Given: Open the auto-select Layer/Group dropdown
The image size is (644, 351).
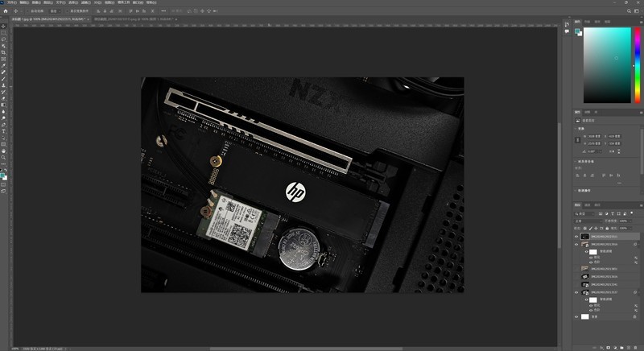Looking at the screenshot, I should (54, 11).
